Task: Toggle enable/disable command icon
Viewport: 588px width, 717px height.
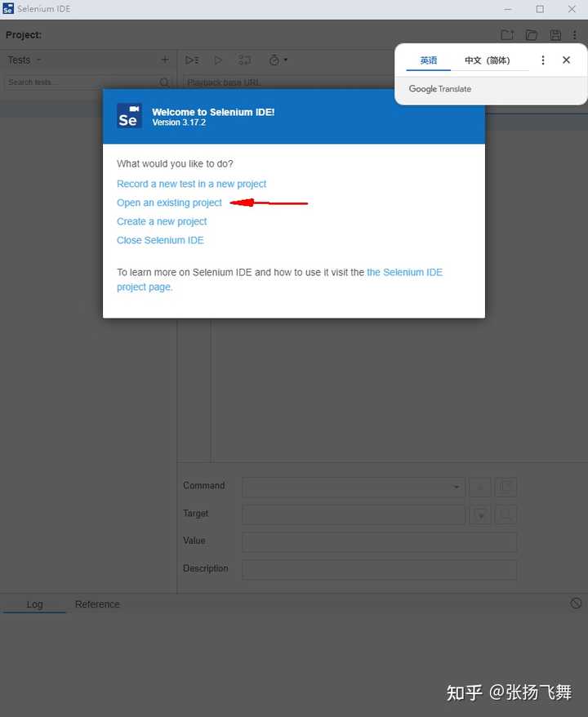Action: tap(480, 487)
